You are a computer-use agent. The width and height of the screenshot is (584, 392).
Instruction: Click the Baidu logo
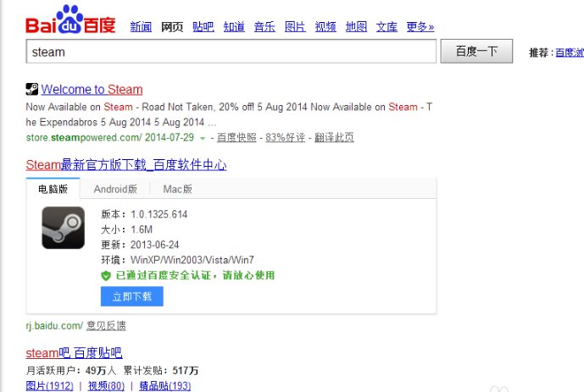tap(70, 19)
